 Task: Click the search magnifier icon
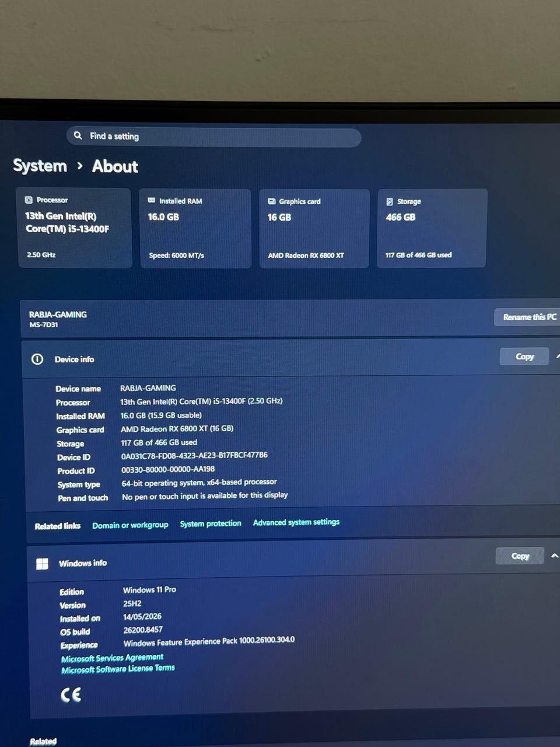click(x=78, y=135)
